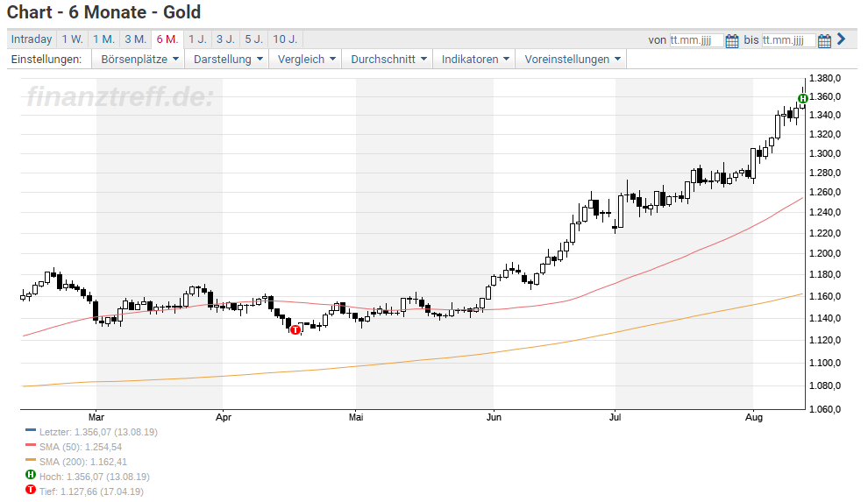The width and height of the screenshot is (868, 502).
Task: Click the Jun label on the time axis
Action: pos(494,417)
